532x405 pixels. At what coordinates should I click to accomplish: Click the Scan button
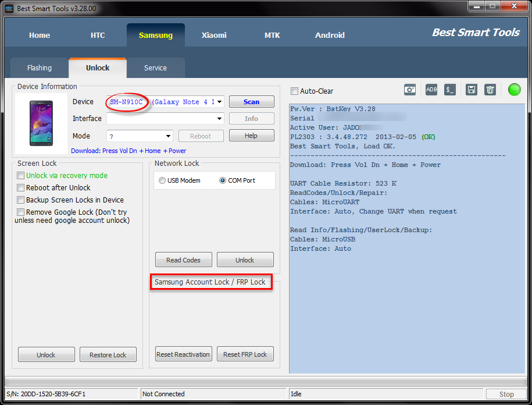click(251, 102)
